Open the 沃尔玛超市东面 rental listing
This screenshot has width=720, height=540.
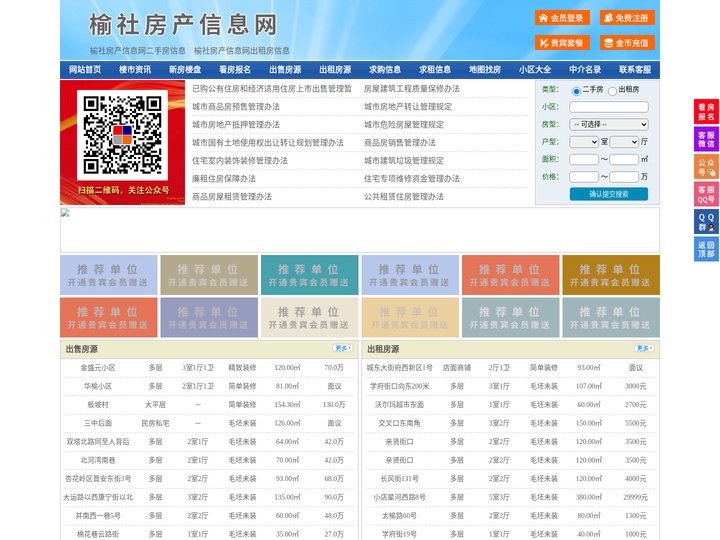click(x=399, y=405)
